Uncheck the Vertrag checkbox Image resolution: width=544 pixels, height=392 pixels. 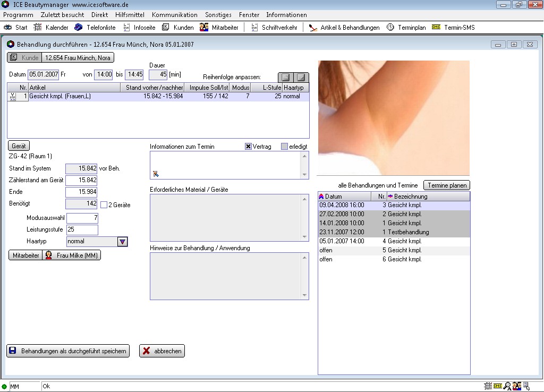coord(248,147)
